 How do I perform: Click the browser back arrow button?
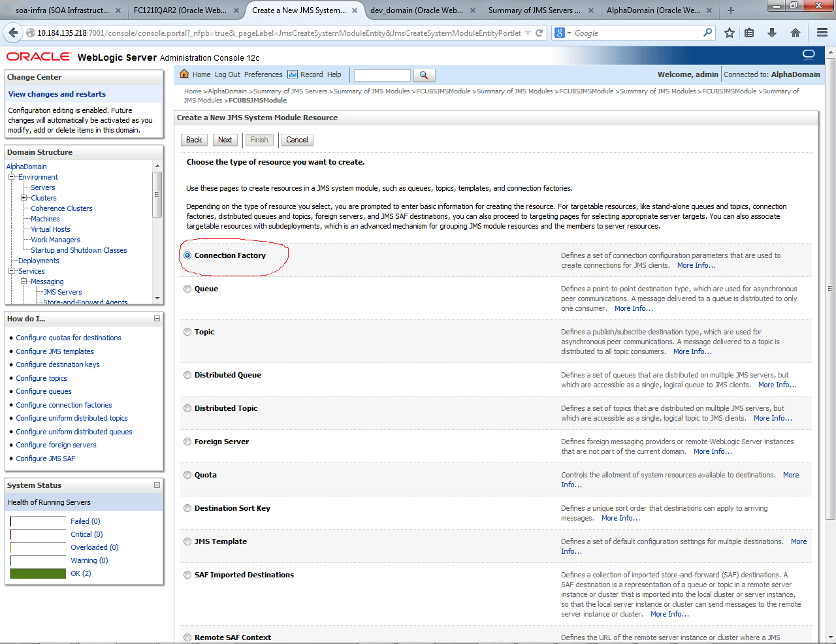tap(13, 33)
